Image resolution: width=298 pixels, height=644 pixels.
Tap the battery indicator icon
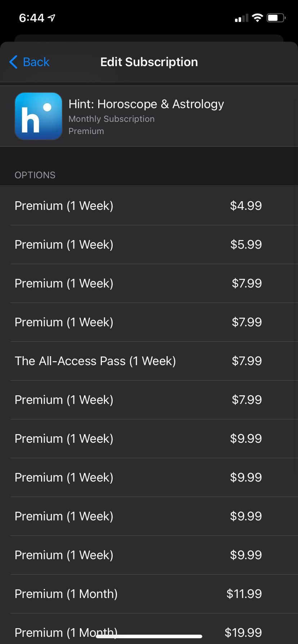(276, 18)
